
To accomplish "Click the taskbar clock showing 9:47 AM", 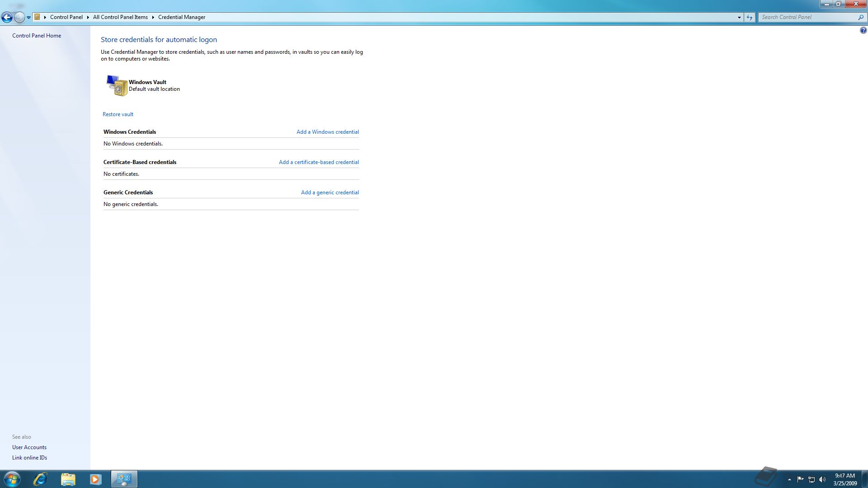I will click(x=845, y=479).
